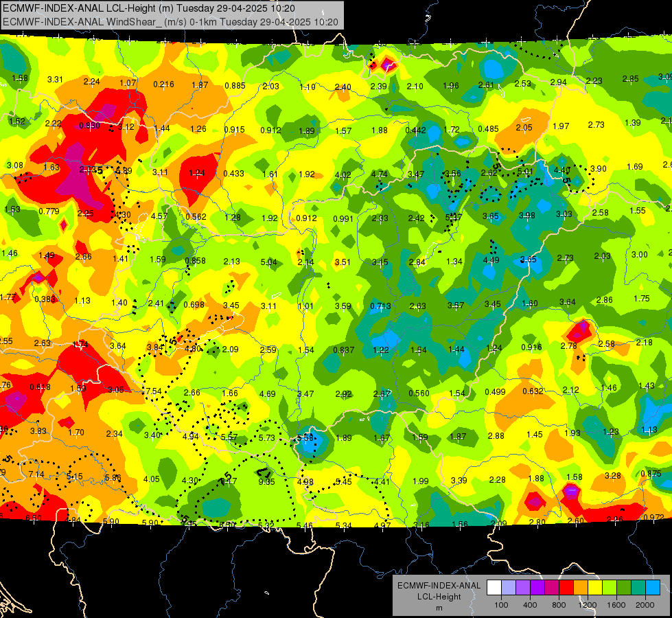The height and width of the screenshot is (618, 672).
Task: Select the map value 5.04
Action: pyautogui.click(x=268, y=262)
